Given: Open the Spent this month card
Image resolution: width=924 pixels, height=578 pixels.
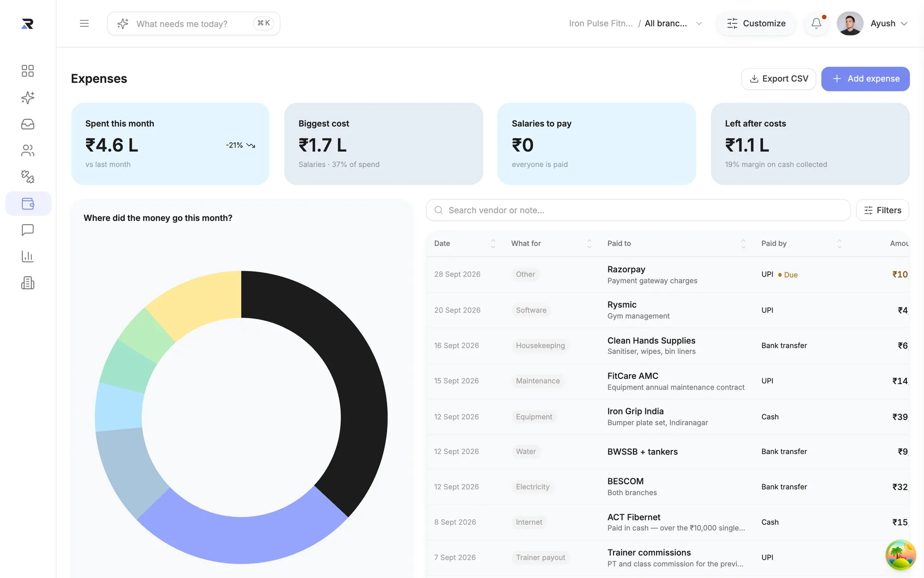Looking at the screenshot, I should tap(170, 144).
